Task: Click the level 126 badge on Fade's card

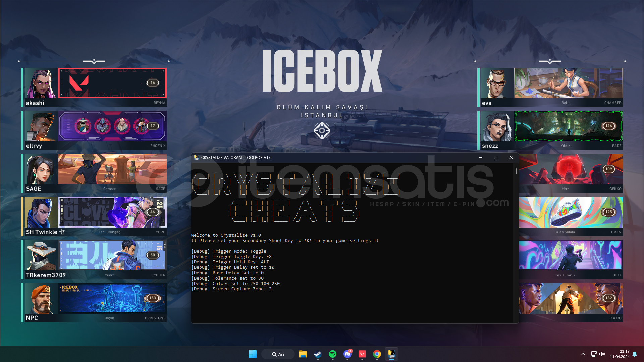Action: click(x=609, y=126)
